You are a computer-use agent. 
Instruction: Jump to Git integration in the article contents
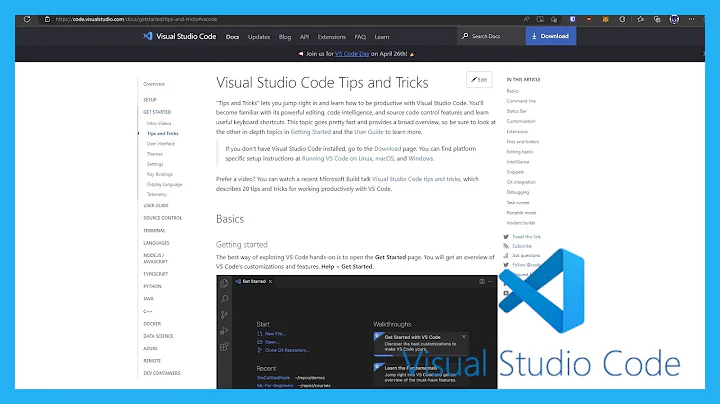[521, 182]
